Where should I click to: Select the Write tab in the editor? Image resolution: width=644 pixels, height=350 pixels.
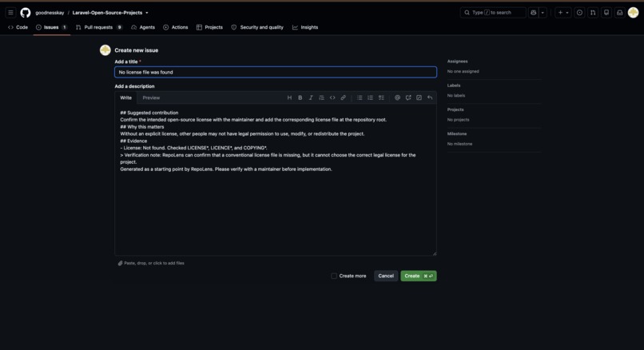[x=125, y=97]
